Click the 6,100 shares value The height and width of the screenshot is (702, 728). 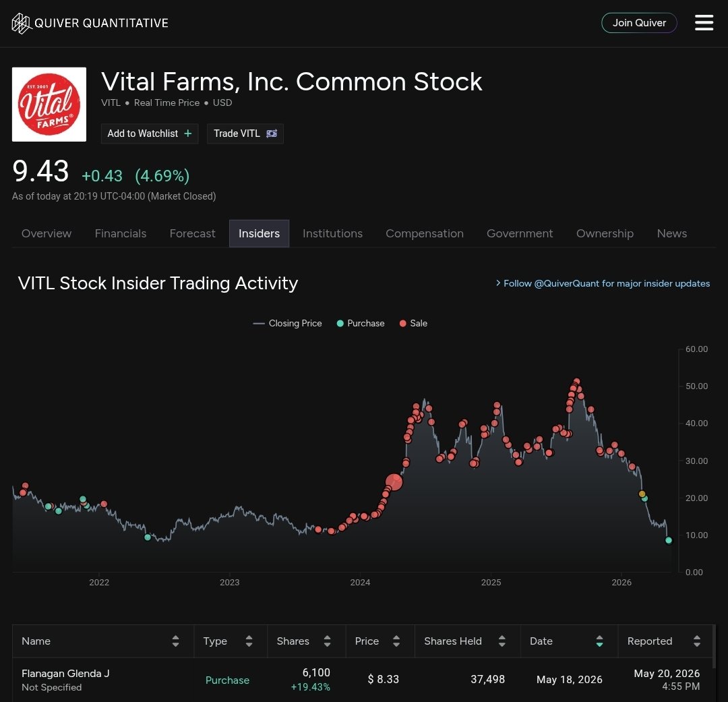tap(316, 673)
